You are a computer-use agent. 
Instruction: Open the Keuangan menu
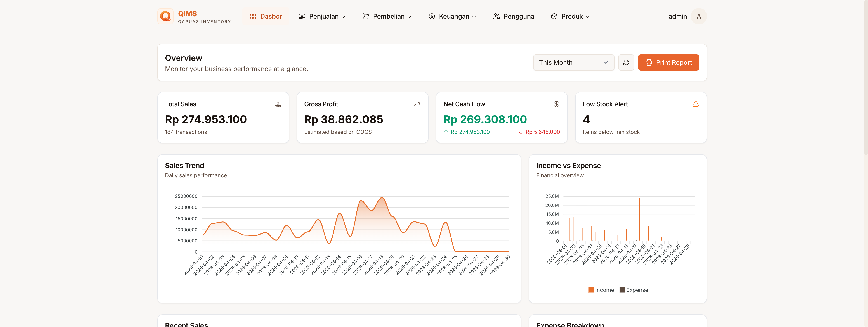coord(452,16)
